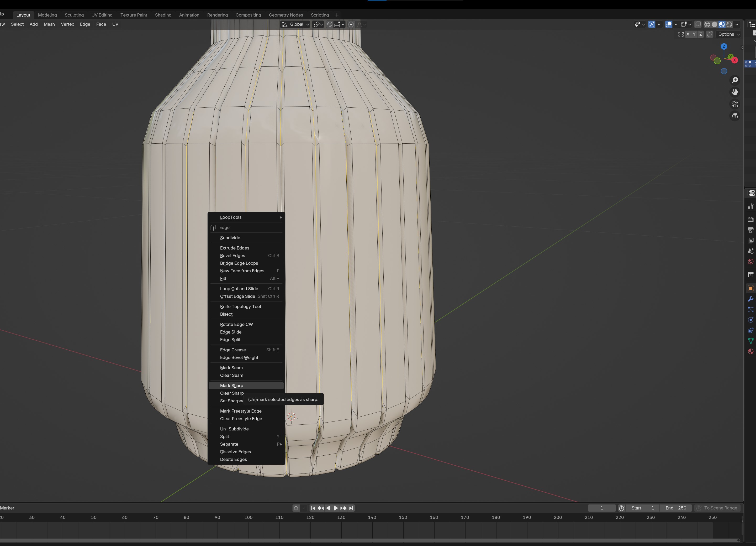Image resolution: width=756 pixels, height=546 pixels.
Task: Jump to timeline start
Action: pyautogui.click(x=313, y=508)
